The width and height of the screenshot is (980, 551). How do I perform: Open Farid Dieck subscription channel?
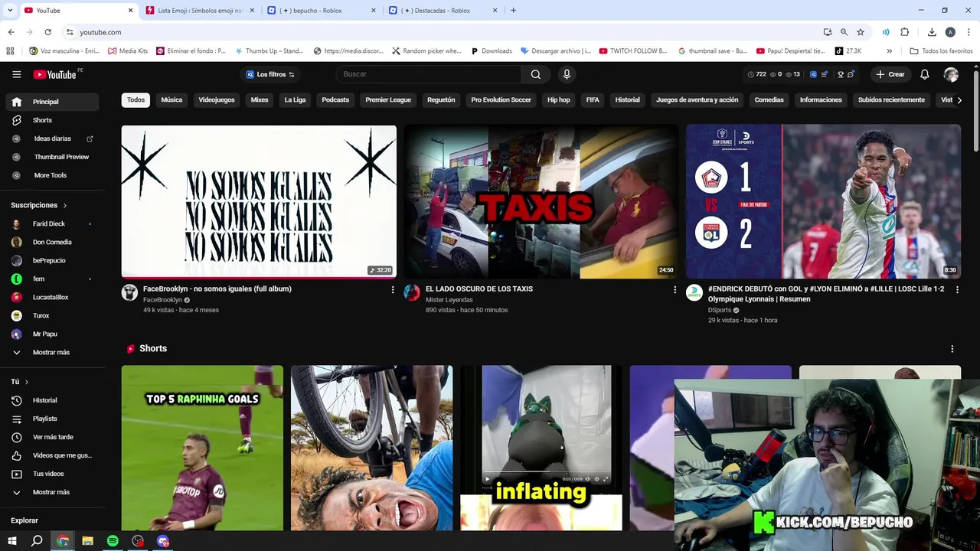pyautogui.click(x=52, y=223)
